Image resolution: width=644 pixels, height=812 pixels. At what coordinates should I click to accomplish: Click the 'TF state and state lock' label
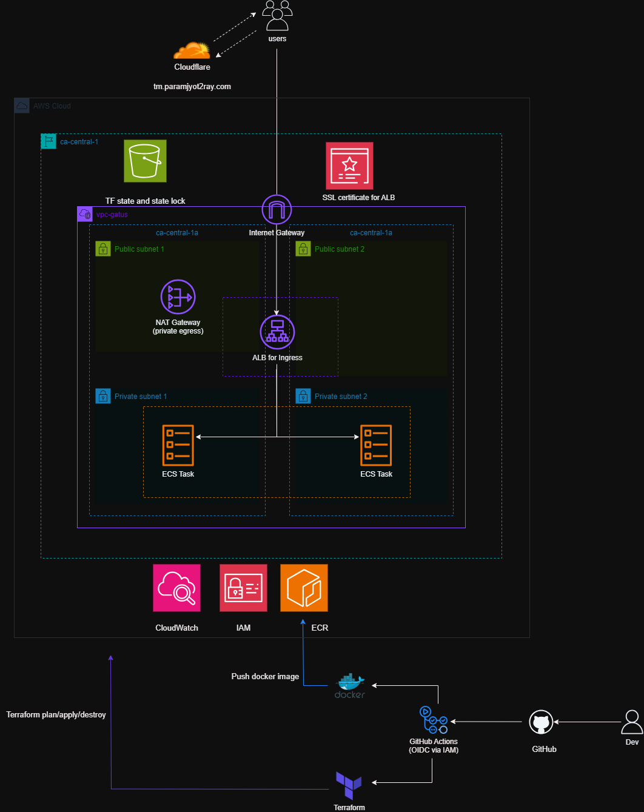(x=146, y=201)
